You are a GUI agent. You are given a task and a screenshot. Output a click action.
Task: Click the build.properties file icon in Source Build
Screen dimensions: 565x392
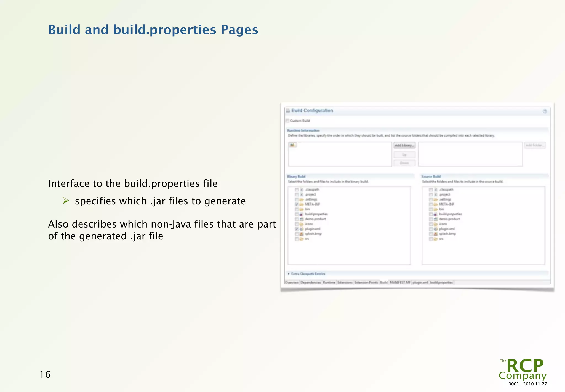tap(436, 214)
